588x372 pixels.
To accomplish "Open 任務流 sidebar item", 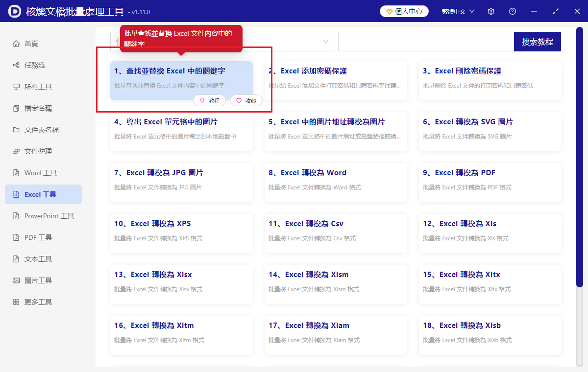I will pos(43,65).
